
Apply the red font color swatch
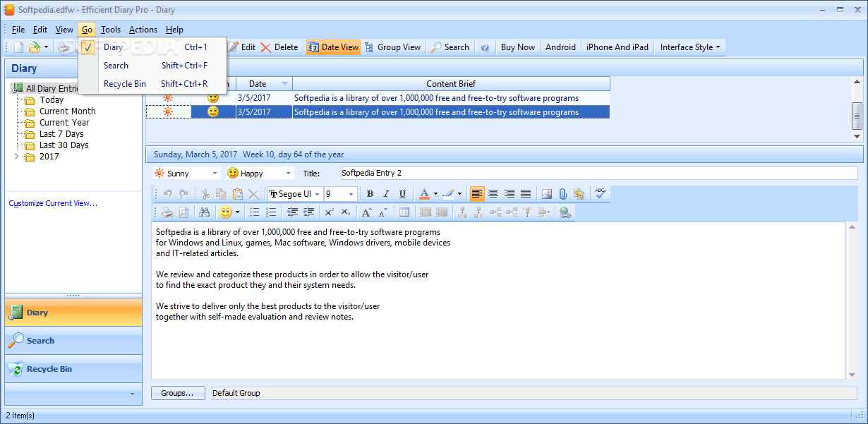click(x=424, y=194)
